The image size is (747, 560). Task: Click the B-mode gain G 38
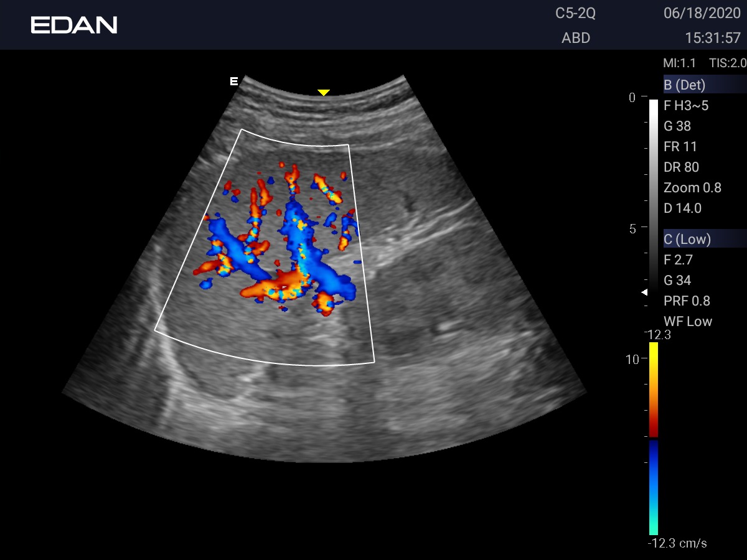coord(677,126)
